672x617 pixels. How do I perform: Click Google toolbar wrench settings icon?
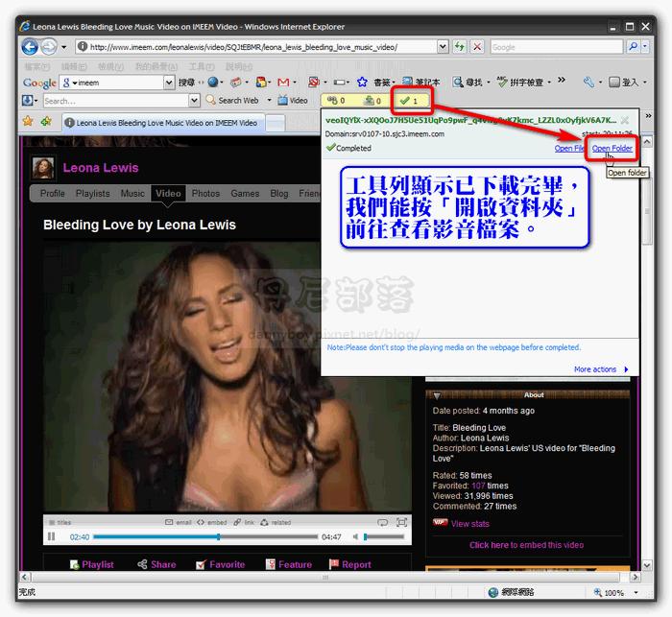[x=588, y=82]
